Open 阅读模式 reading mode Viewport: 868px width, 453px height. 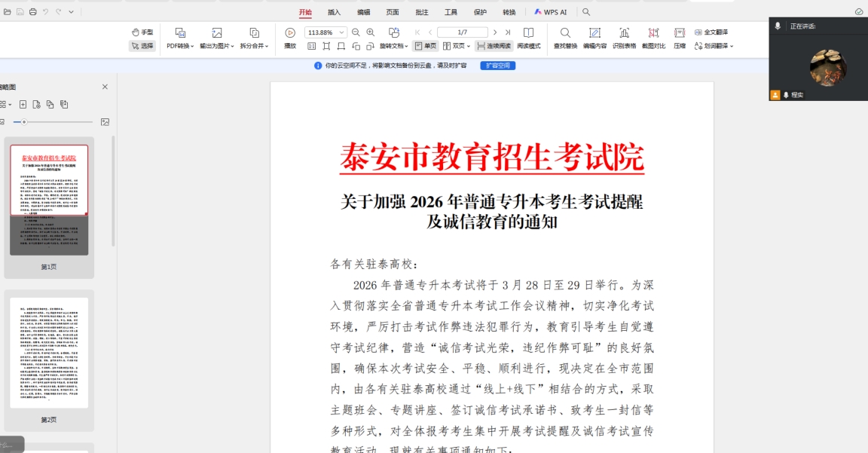[x=529, y=33]
